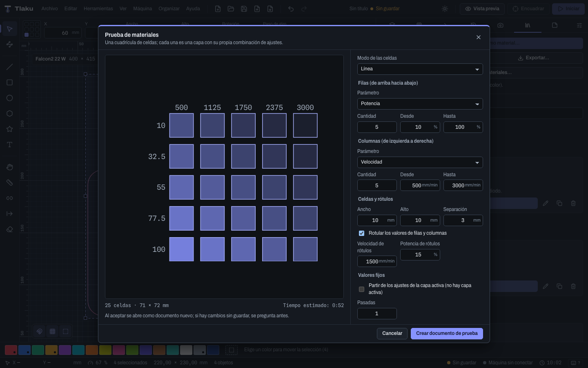Toggle the sun theme icon
588x368 pixels.
pos(445,9)
